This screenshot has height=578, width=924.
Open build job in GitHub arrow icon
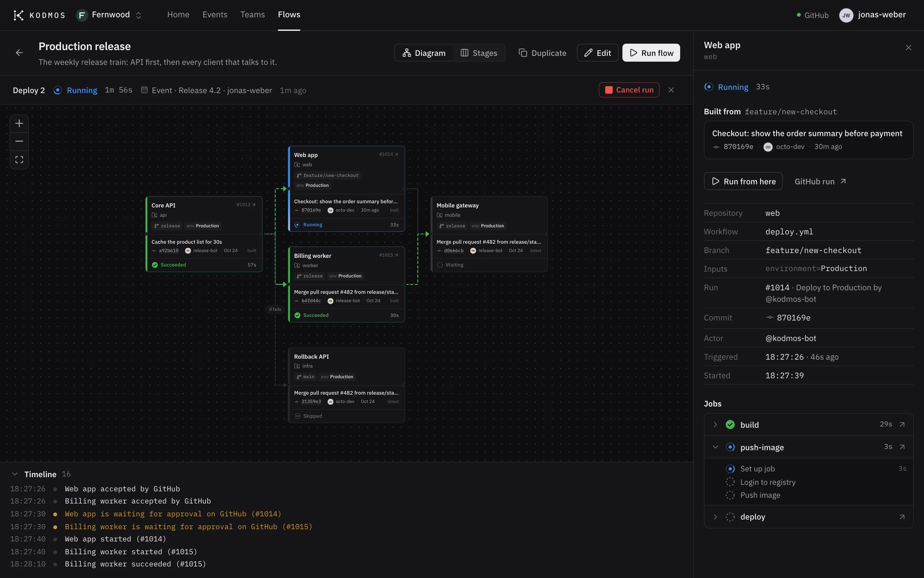[x=902, y=424]
